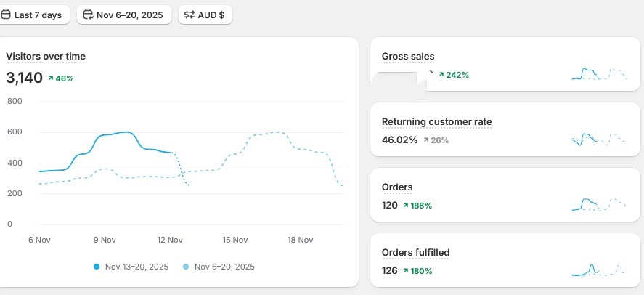Click comparison calendar icon beside Nov 6–20, 2025
The height and width of the screenshot is (295, 644).
(x=88, y=15)
